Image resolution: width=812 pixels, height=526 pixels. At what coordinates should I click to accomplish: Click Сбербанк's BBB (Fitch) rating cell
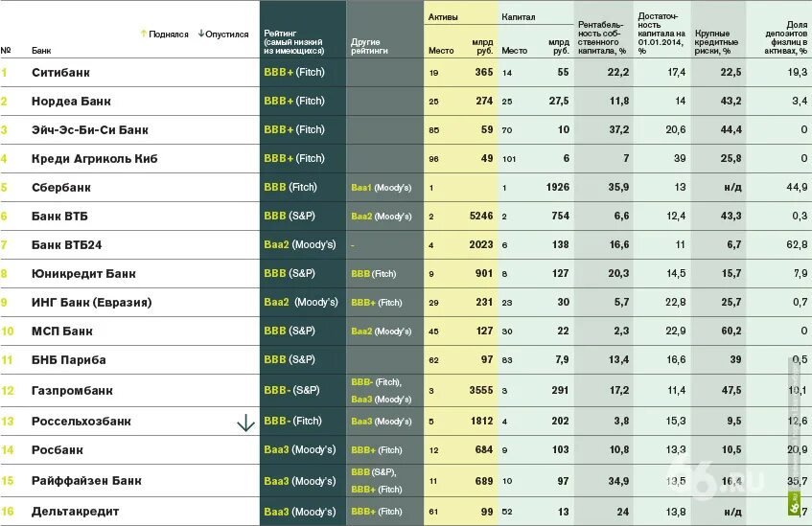pos(290,187)
